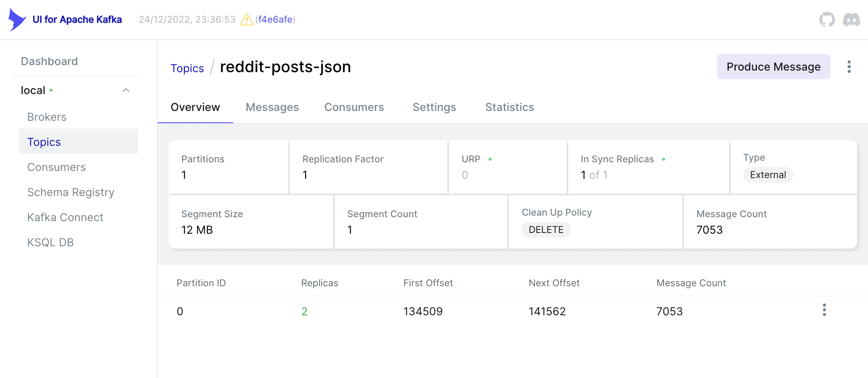Click the timestamp 24/12/2022, 23:36:53
Image resolution: width=868 pixels, height=378 pixels.
[x=187, y=20]
